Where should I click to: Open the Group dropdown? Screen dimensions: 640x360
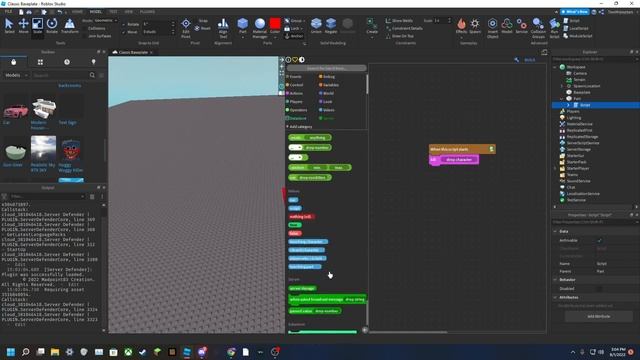coord(295,20)
